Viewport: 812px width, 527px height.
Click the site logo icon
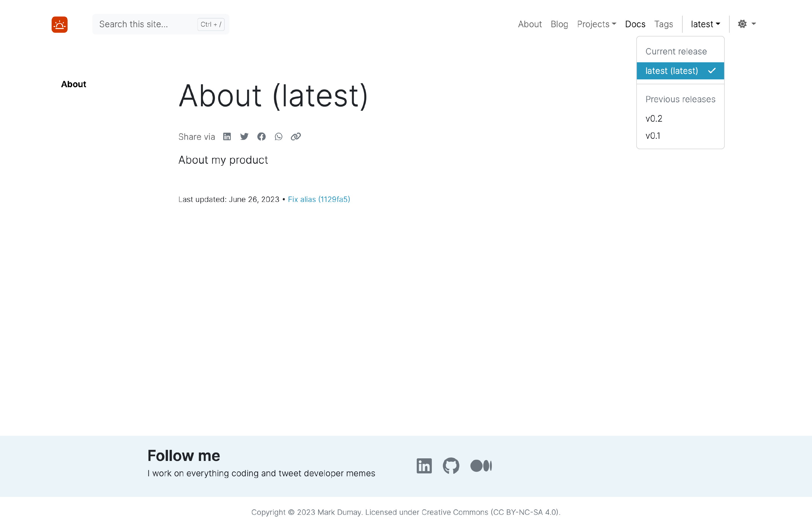(59, 24)
